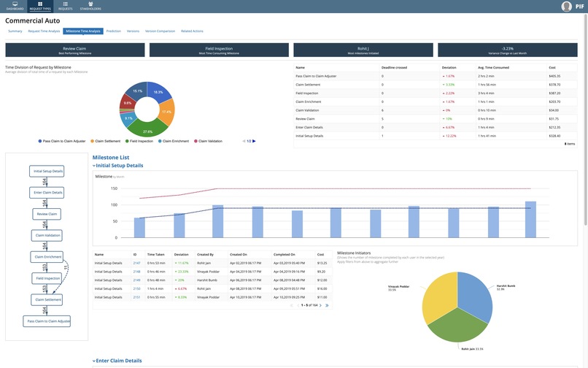Click Rohit Jain green pie slice
This screenshot has width=588, height=368.
(458, 326)
